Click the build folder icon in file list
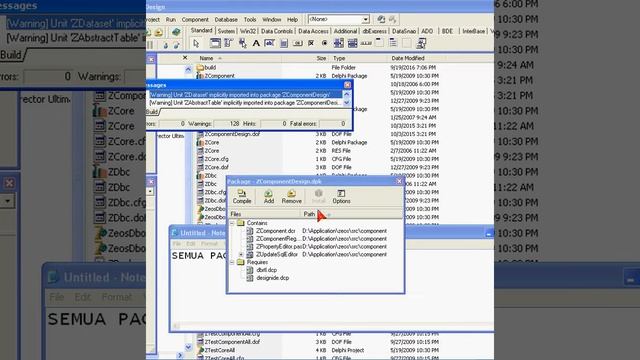 click(x=200, y=67)
